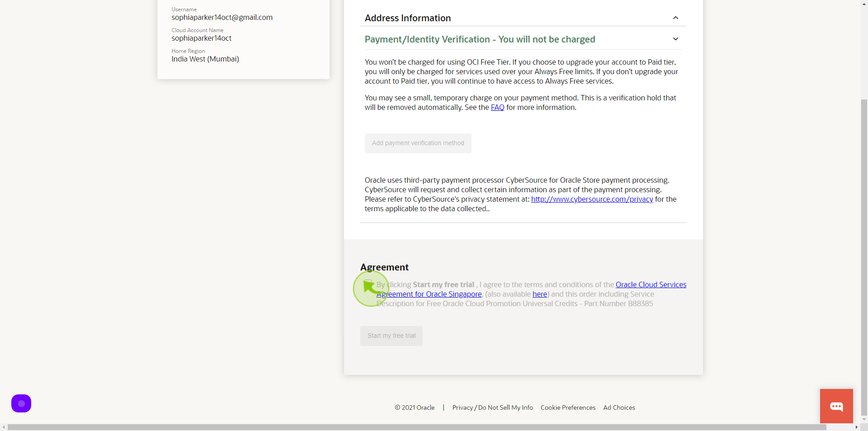The image size is (868, 431).
Task: Click India West (Mumbai) region text
Action: point(205,59)
